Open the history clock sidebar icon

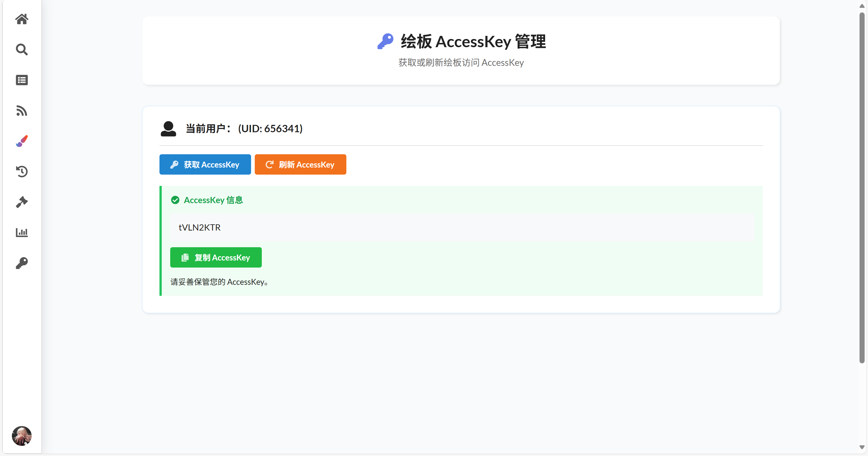[21, 171]
